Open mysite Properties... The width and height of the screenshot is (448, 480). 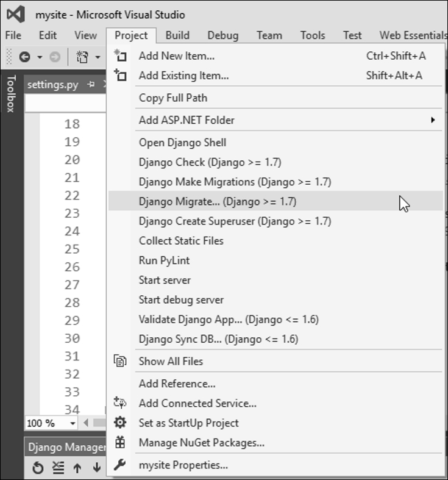coord(183,465)
